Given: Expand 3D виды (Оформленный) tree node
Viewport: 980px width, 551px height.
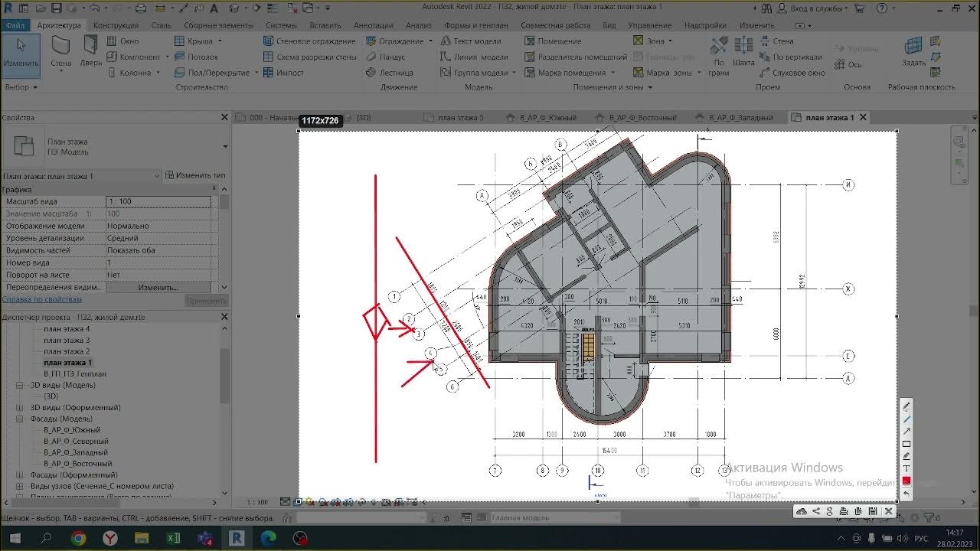Looking at the screenshot, I should [x=20, y=408].
